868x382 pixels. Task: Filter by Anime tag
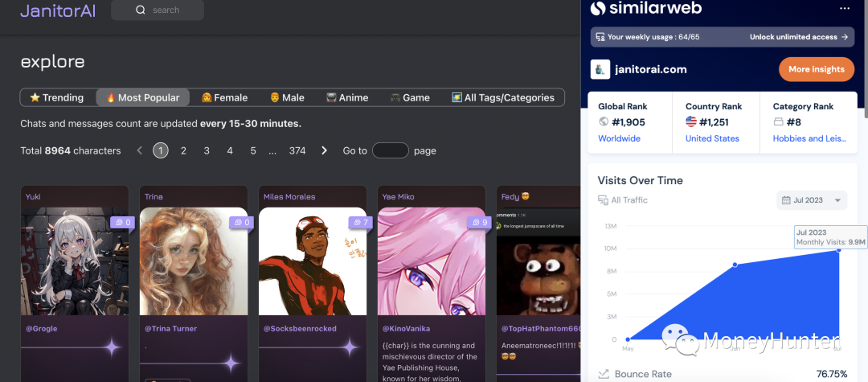[347, 97]
